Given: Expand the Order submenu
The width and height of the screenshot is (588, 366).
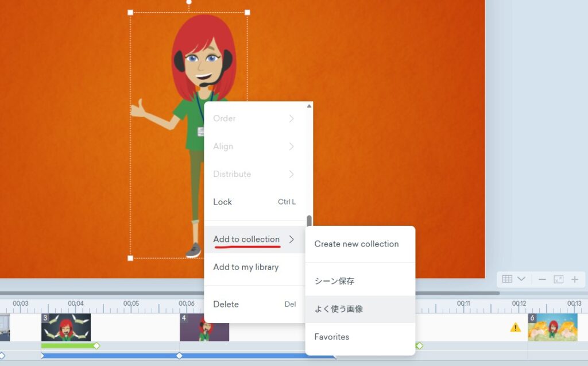Looking at the screenshot, I should pos(253,118).
